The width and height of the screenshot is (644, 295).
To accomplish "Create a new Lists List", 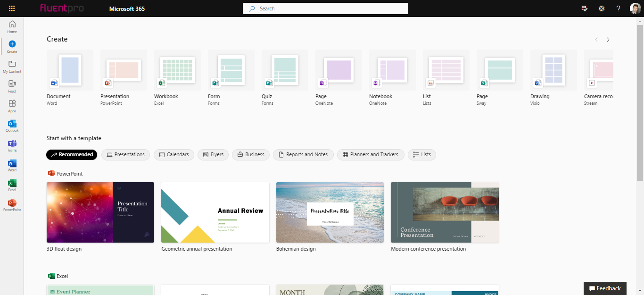I will pyautogui.click(x=446, y=78).
